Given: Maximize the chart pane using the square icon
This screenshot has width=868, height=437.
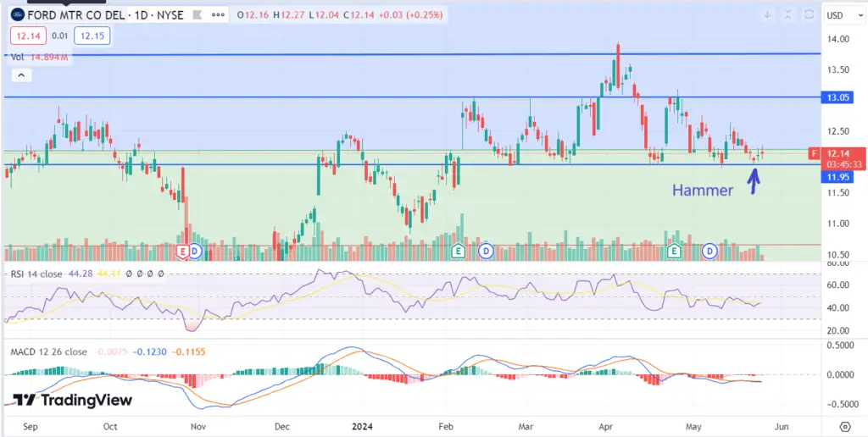Looking at the screenshot, I should pyautogui.click(x=809, y=15).
